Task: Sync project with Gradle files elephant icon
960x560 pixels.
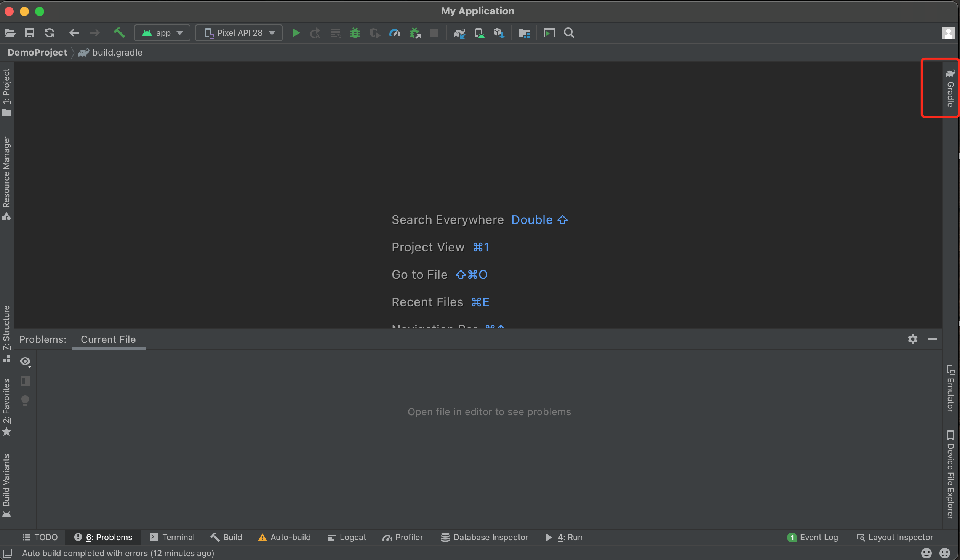Action: [459, 33]
